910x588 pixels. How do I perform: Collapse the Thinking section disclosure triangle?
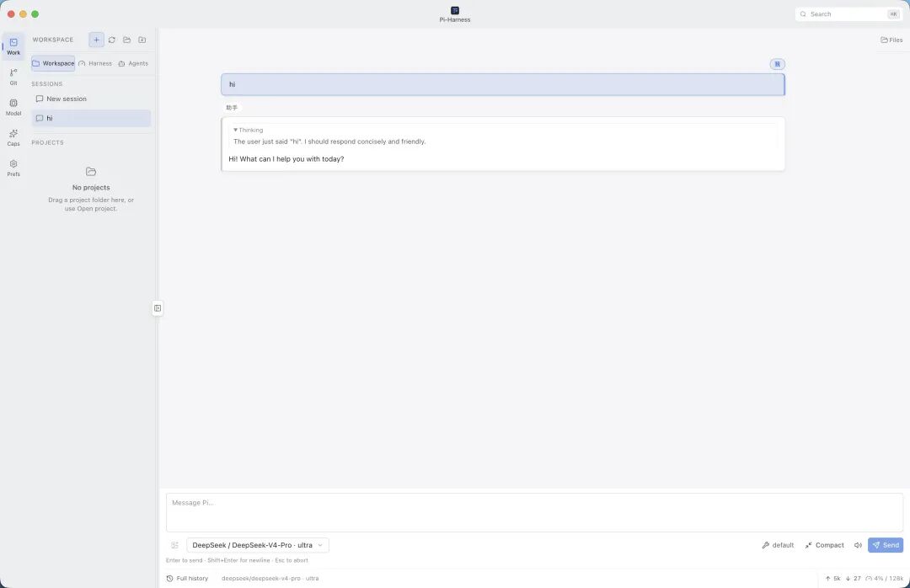235,130
